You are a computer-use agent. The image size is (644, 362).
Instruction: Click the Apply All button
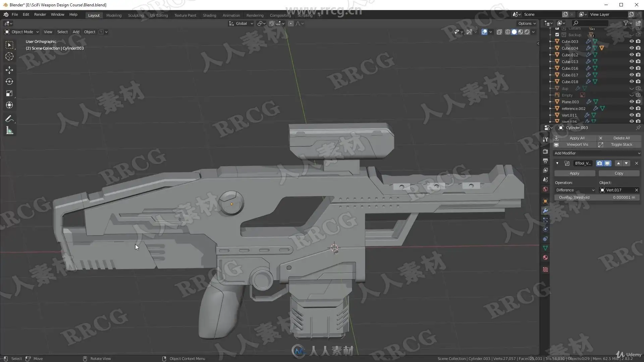(577, 138)
